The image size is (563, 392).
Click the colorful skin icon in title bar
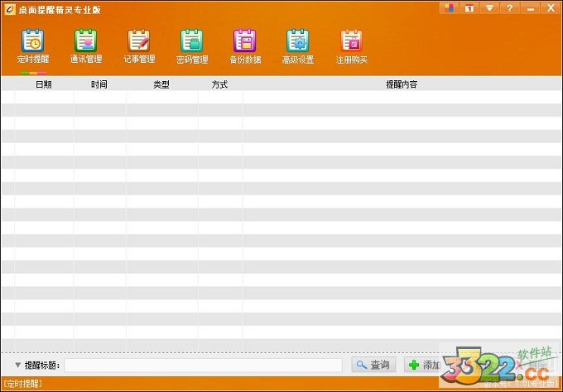[x=449, y=8]
